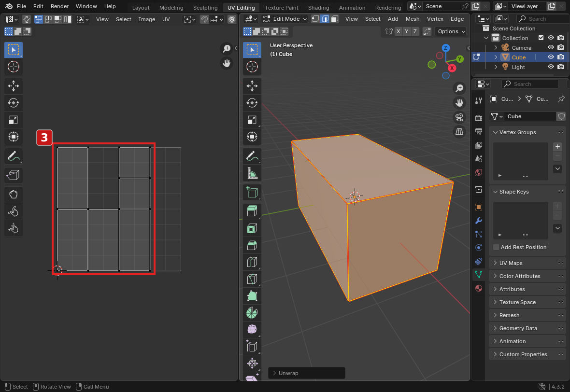Image resolution: width=570 pixels, height=392 pixels.
Task: Click the Cube mesh name field
Action: point(529,116)
